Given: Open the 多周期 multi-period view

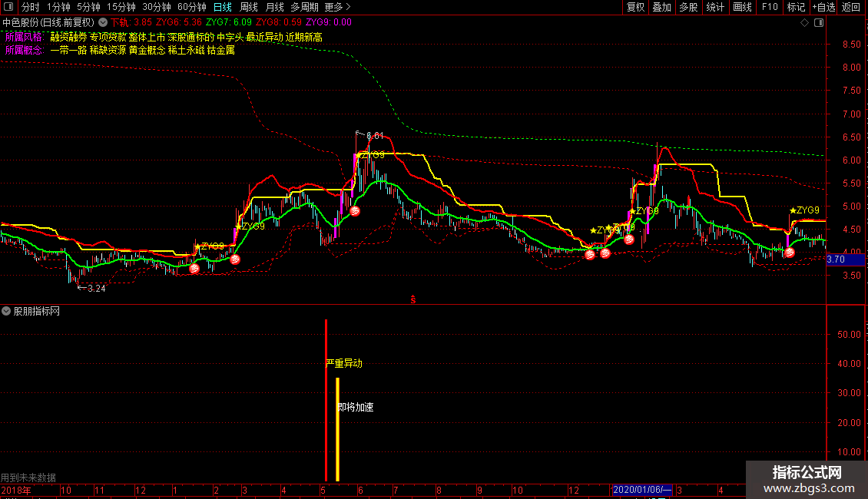Looking at the screenshot, I should [x=304, y=7].
